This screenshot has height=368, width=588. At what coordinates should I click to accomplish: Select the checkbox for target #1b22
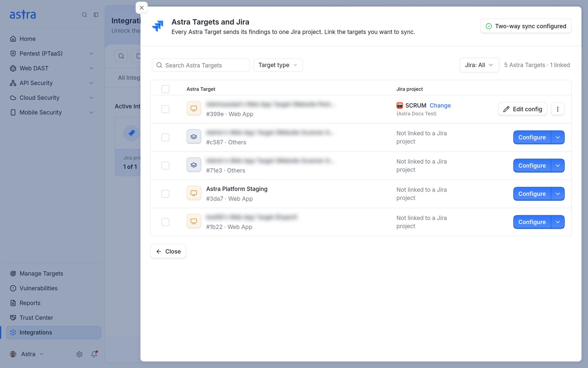[x=165, y=222]
